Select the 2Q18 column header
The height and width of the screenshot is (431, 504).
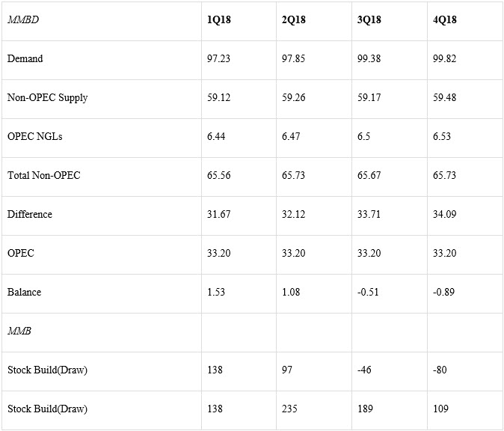(293, 20)
